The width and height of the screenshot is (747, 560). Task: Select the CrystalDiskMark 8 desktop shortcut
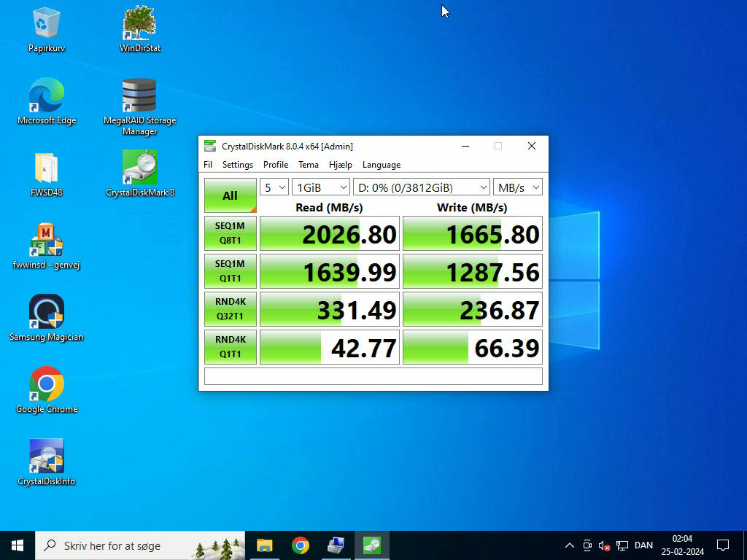pos(139,174)
